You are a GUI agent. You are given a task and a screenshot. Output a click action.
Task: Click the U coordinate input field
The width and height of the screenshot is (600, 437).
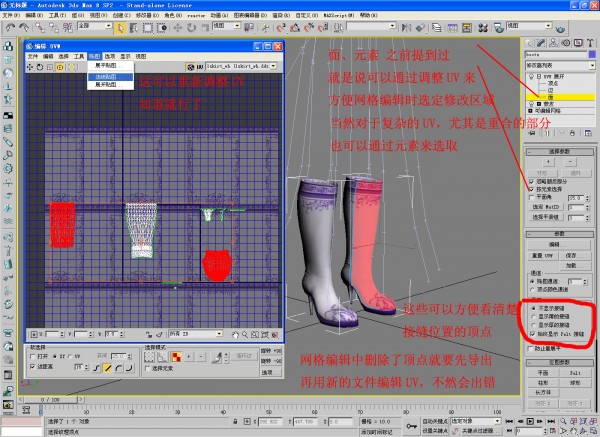(50, 333)
